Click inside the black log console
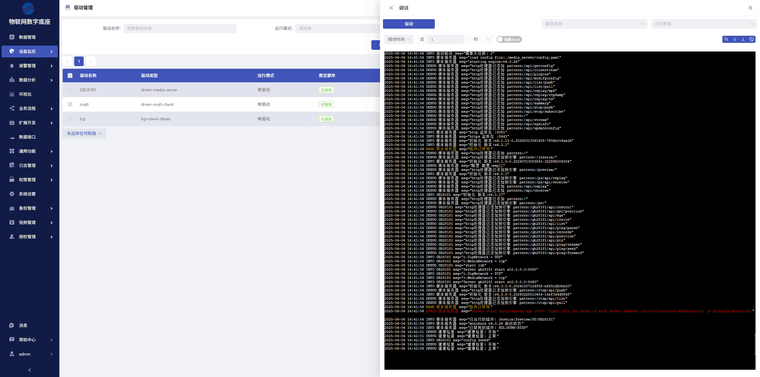This screenshot has width=760, height=377. point(570,210)
